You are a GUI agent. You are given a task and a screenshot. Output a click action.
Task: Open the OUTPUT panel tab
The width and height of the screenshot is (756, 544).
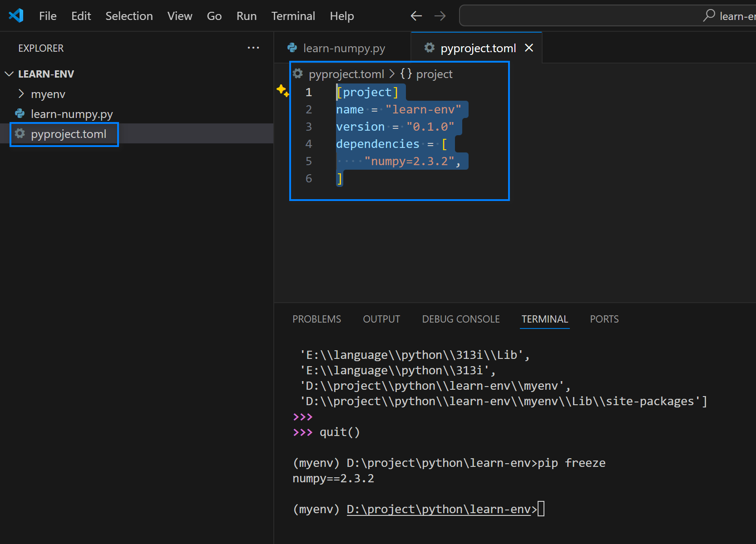(x=381, y=319)
